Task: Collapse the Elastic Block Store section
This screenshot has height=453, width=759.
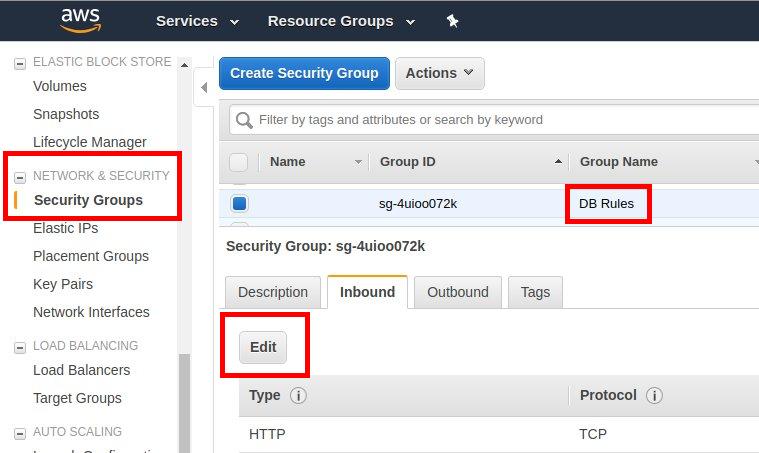Action: click(20, 63)
